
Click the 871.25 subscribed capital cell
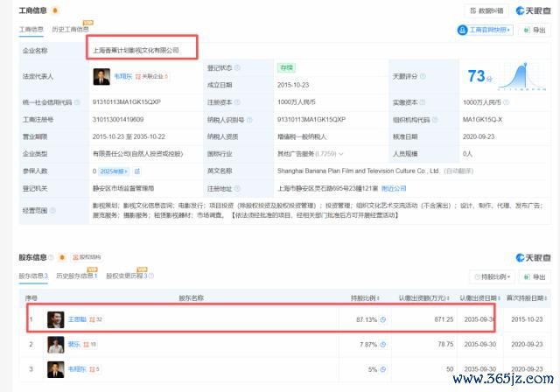(444, 319)
